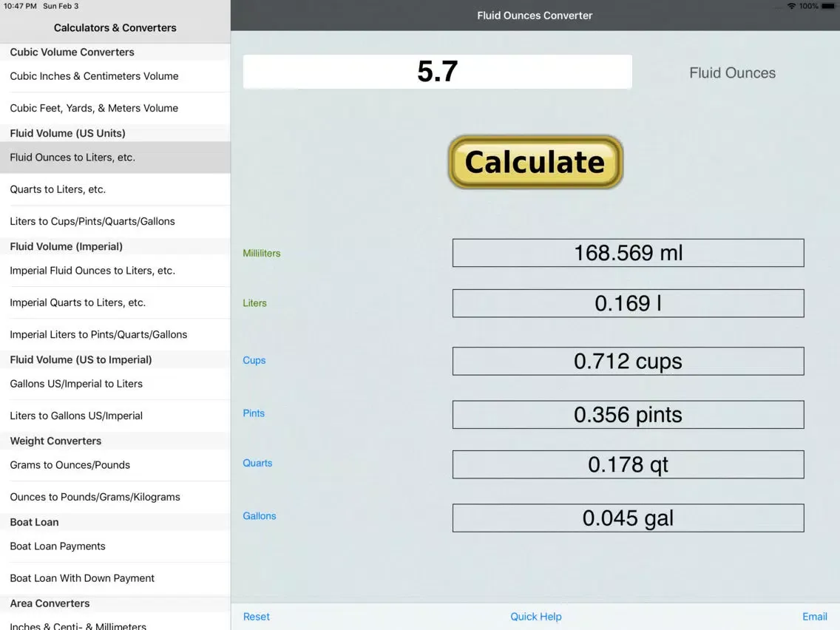
Task: Click the Calculators & Converters header
Action: (115, 28)
